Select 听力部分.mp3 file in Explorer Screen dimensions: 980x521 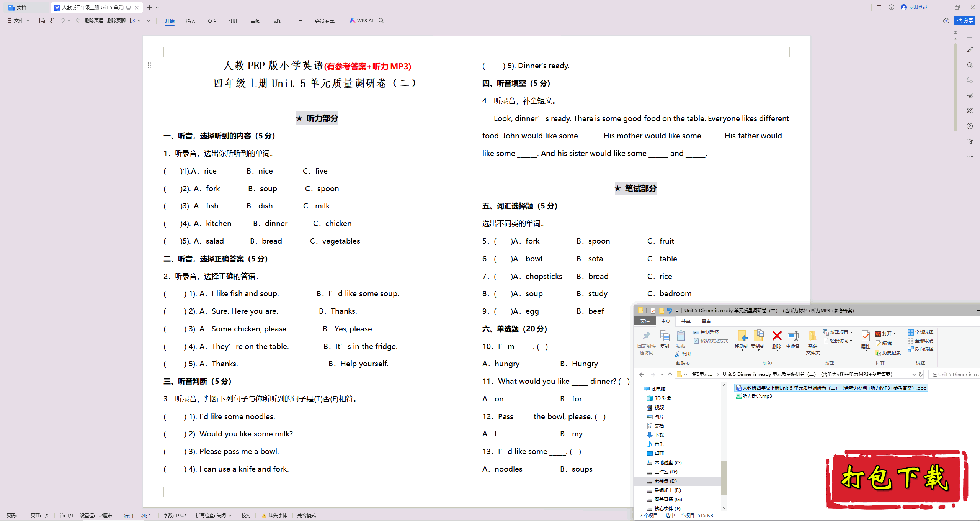click(x=754, y=396)
